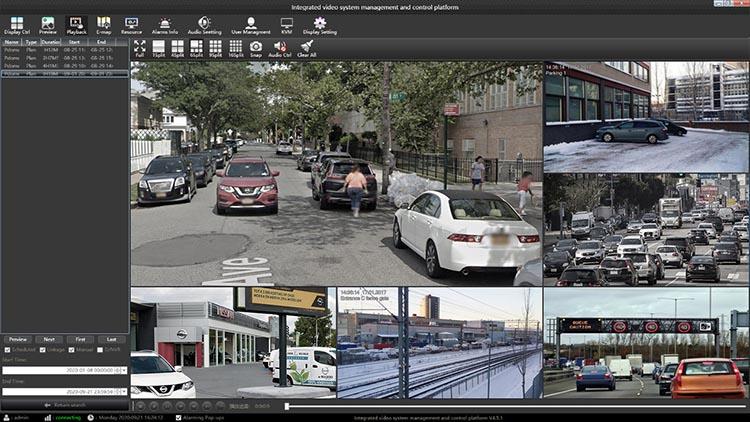The width and height of the screenshot is (750, 422).
Task: Select the 6-split layout
Action: [196, 48]
